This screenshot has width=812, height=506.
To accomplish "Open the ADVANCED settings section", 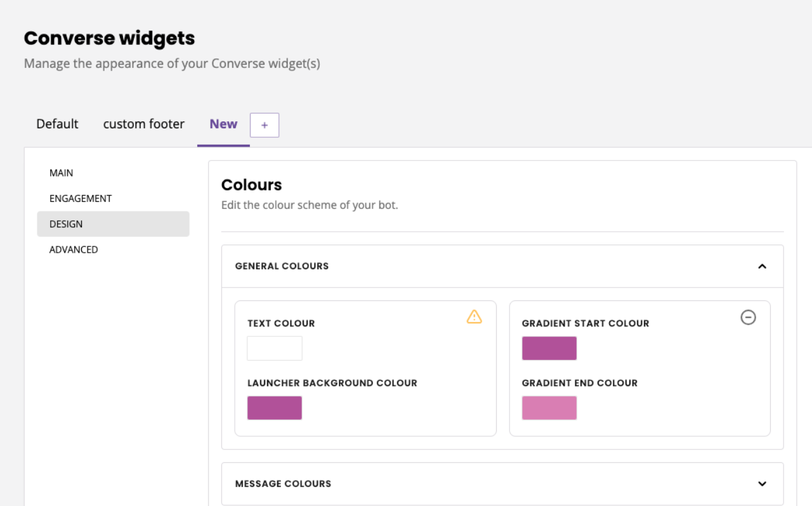I will (x=113, y=250).
